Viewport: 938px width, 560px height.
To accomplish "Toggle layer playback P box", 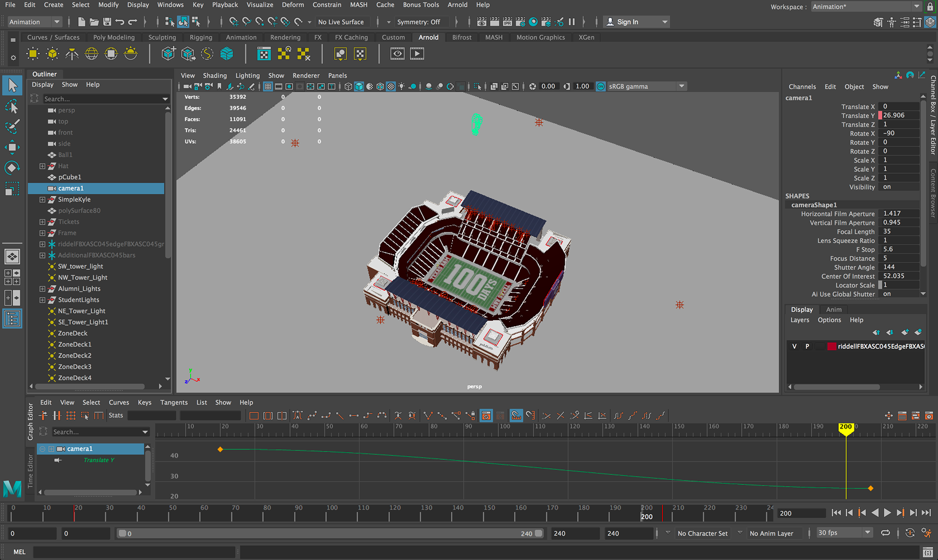I will tap(807, 346).
